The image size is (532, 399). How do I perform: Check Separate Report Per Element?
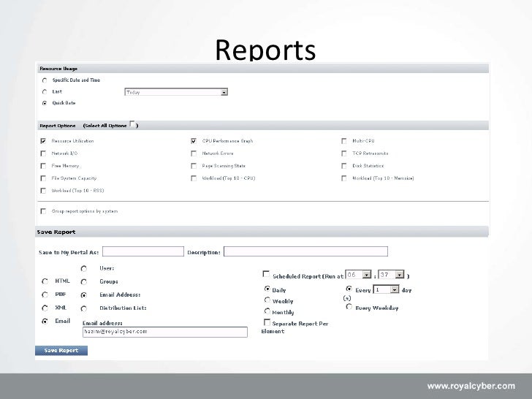[x=267, y=322]
